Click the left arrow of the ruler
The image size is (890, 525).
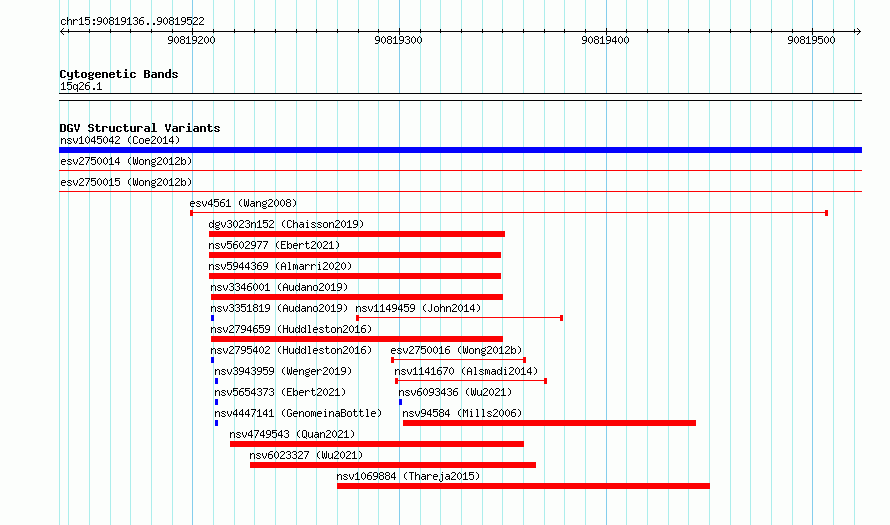tap(63, 31)
